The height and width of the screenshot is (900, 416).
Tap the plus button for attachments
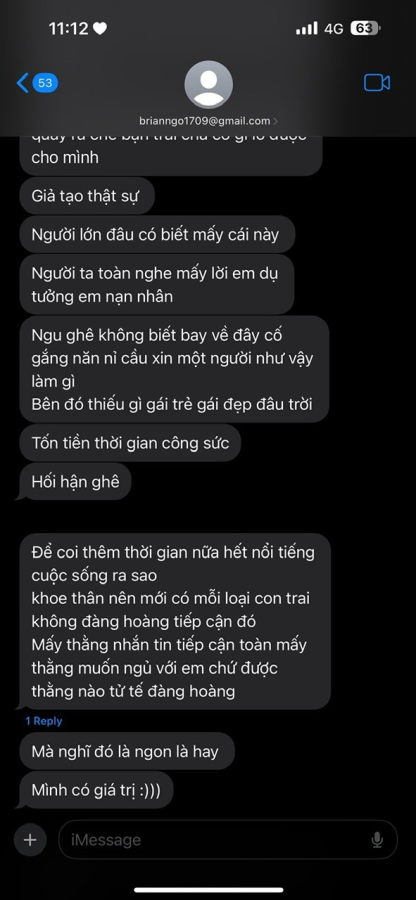tap(30, 840)
